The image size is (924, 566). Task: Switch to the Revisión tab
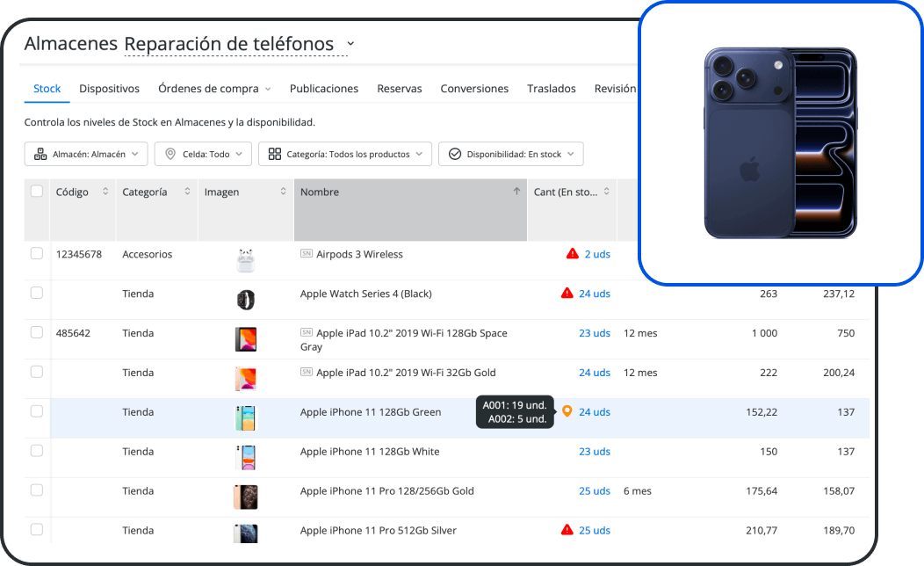point(615,89)
